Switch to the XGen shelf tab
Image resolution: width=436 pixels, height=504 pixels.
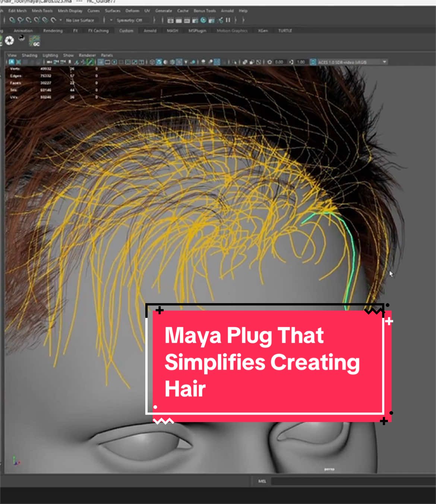(263, 31)
